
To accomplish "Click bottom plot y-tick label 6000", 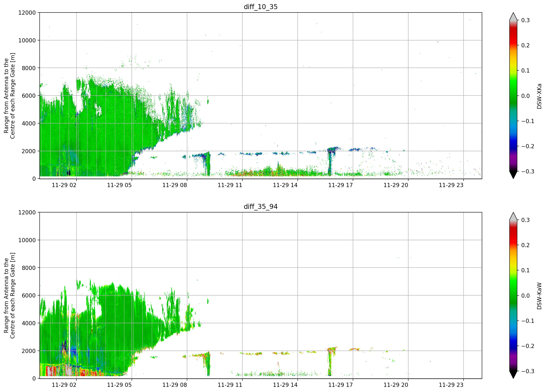I will tap(29, 295).
